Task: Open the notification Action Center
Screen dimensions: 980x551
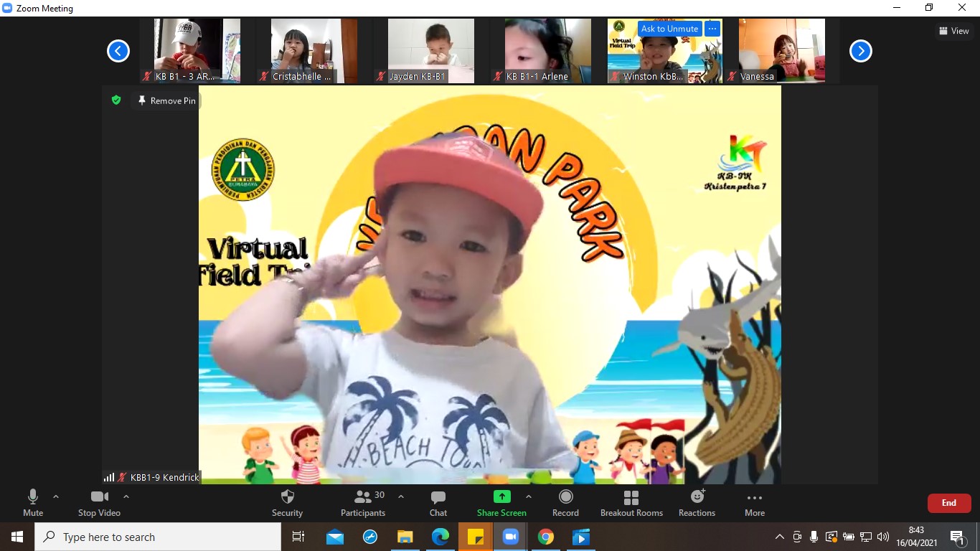Action: click(958, 537)
